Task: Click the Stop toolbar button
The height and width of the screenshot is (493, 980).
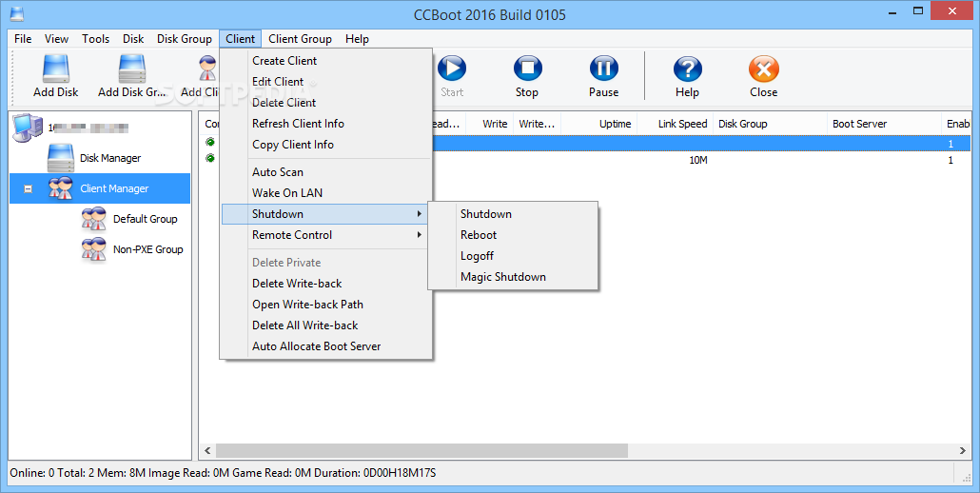Action: 527,77
